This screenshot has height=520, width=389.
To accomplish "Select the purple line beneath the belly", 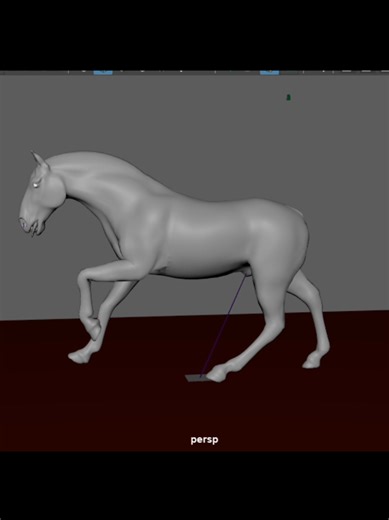I will coord(223,326).
